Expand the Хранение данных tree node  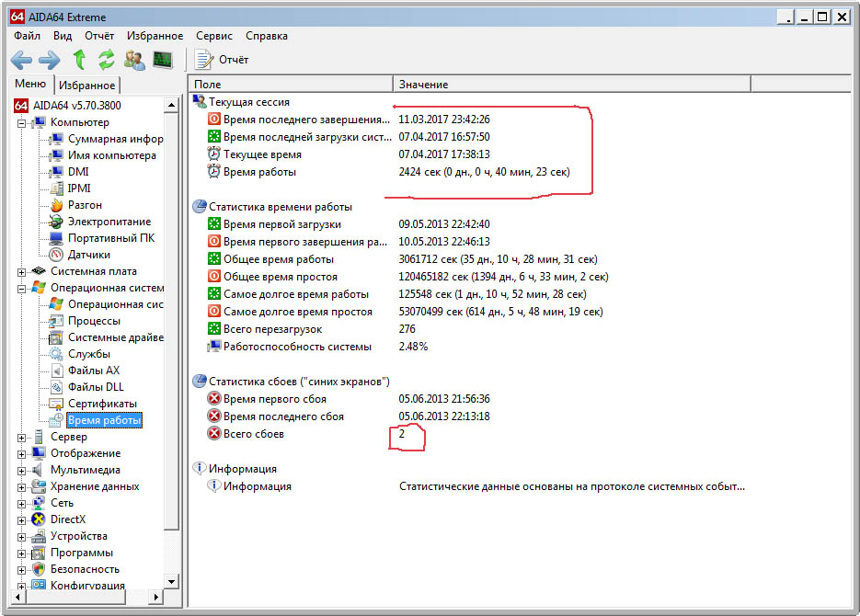pos(21,486)
